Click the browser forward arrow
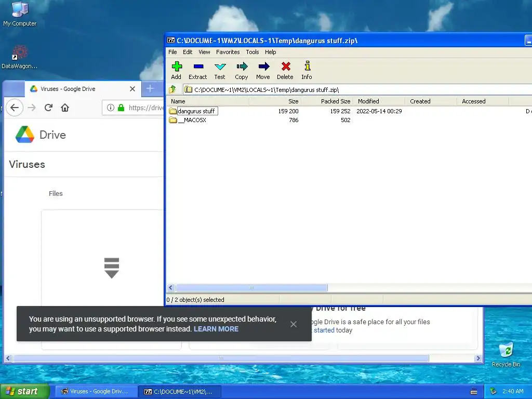The image size is (532, 399). [32, 108]
